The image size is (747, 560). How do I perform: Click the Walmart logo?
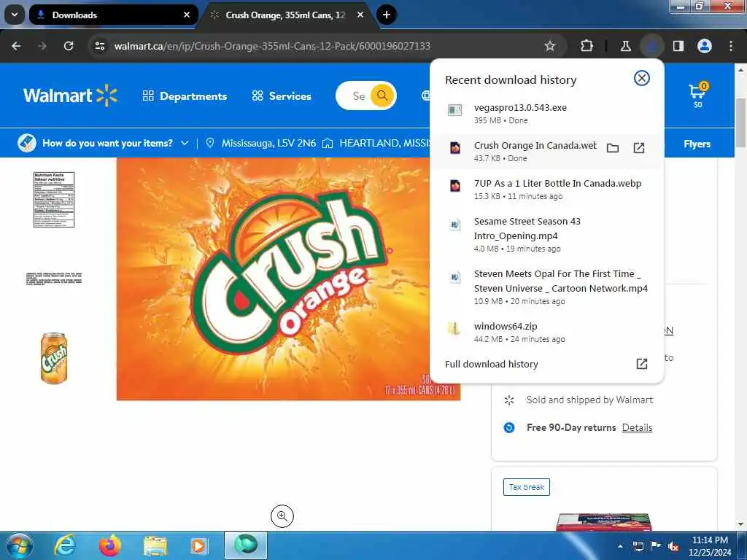70,96
